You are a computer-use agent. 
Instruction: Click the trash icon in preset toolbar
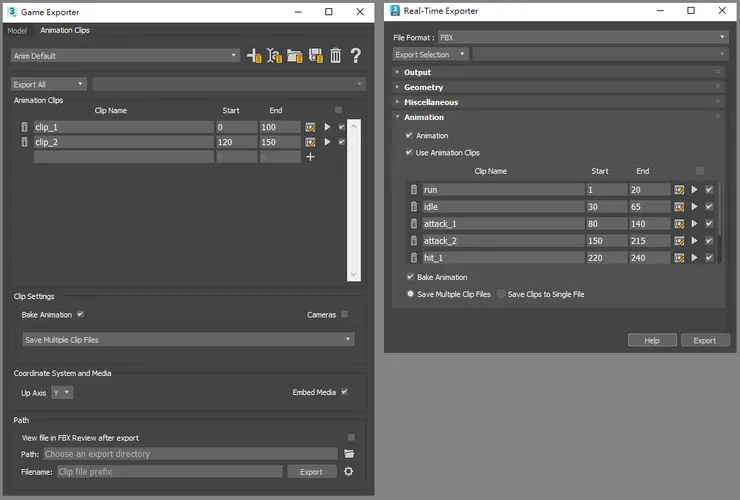[335, 56]
